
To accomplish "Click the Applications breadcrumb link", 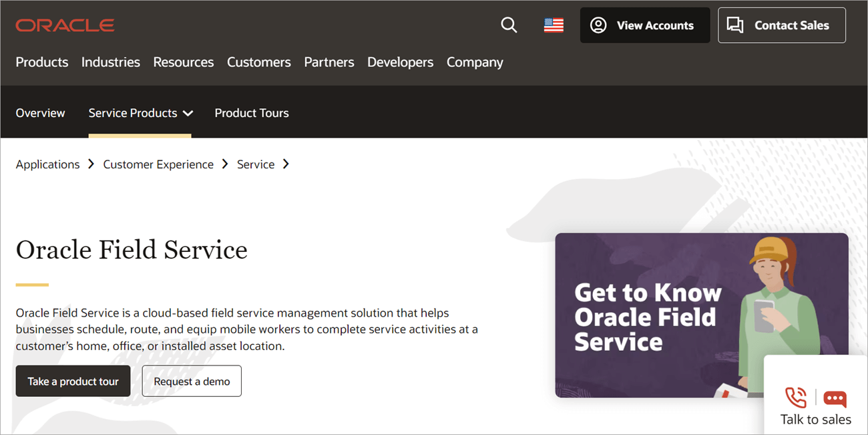I will (x=47, y=164).
